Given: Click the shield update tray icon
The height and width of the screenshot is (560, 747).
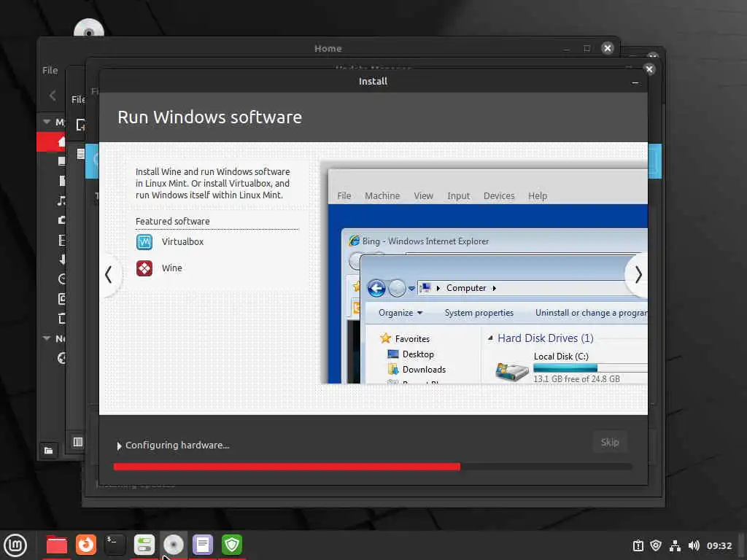Looking at the screenshot, I should pyautogui.click(x=656, y=545).
